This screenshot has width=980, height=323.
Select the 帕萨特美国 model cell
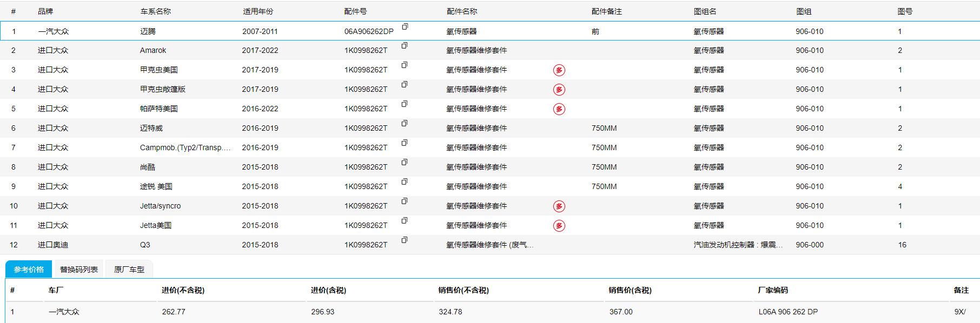159,109
